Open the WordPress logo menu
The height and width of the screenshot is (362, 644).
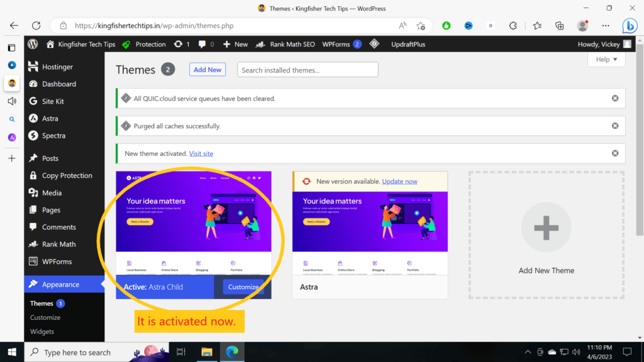[33, 44]
